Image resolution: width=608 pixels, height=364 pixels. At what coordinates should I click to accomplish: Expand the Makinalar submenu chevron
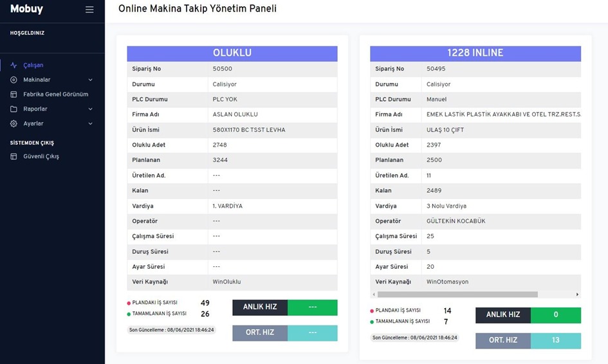click(x=90, y=80)
